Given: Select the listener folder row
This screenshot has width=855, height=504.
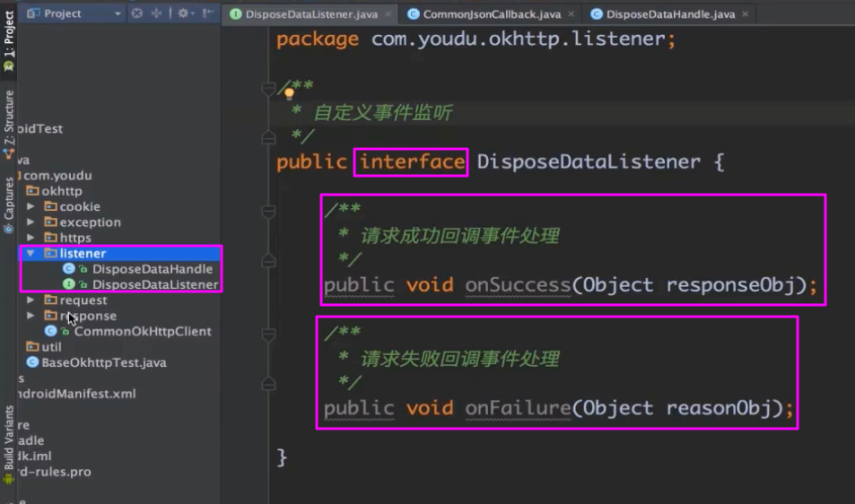Looking at the screenshot, I should (x=121, y=254).
